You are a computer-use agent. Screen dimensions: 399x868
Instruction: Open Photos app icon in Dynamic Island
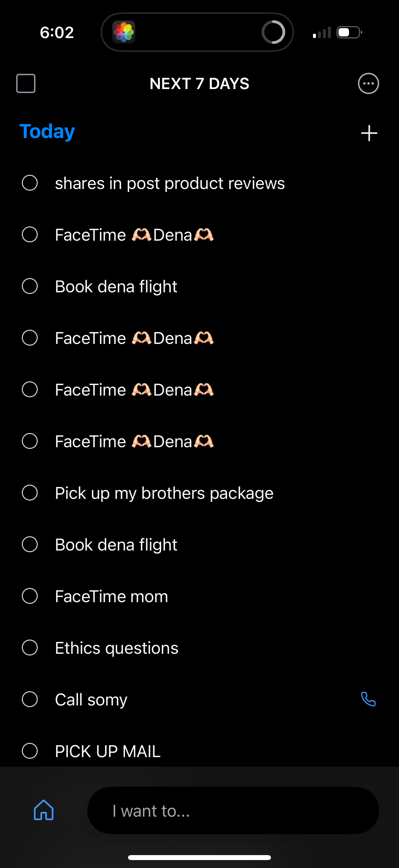pyautogui.click(x=124, y=32)
